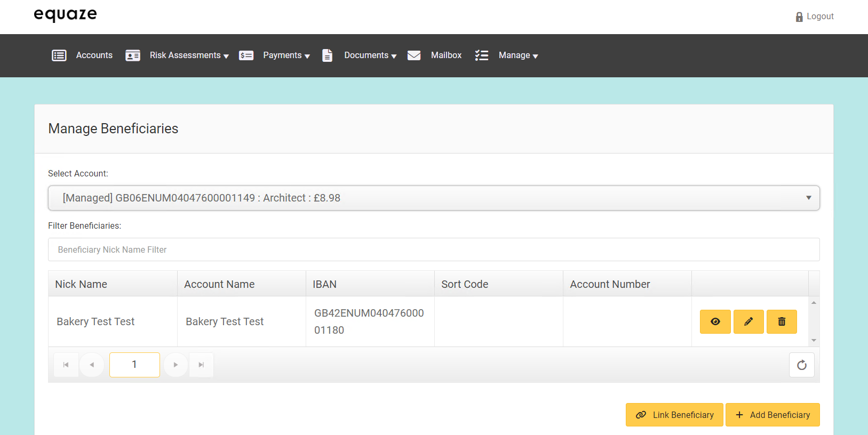Go to the next page of results
The image size is (868, 435).
176,365
